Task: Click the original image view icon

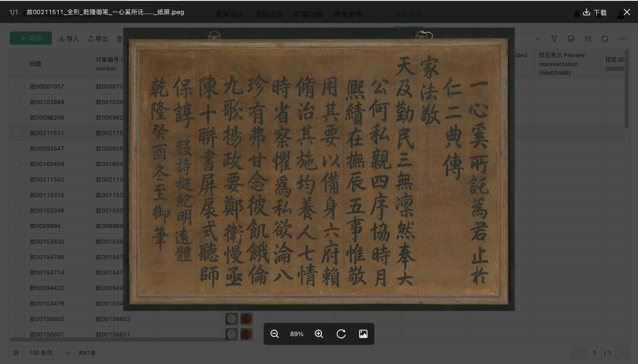Action: pyautogui.click(x=363, y=334)
